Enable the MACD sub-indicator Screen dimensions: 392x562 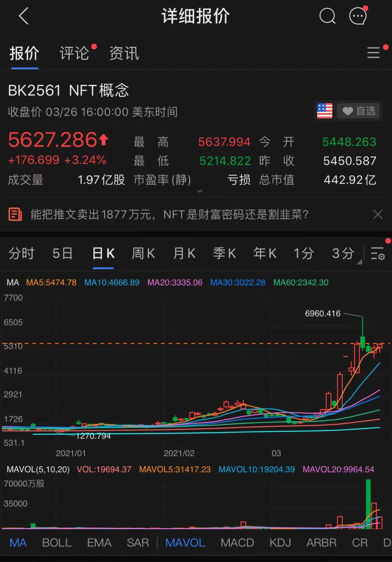point(237,543)
